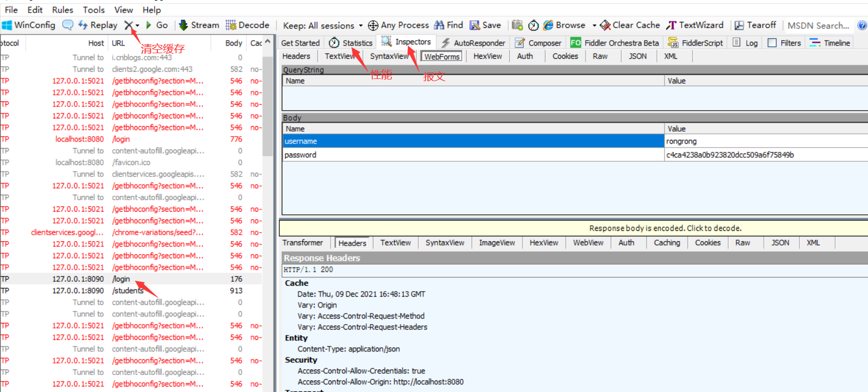Viewport: 868px width, 392px height.
Task: Click the Any Process target icon
Action: tap(373, 25)
